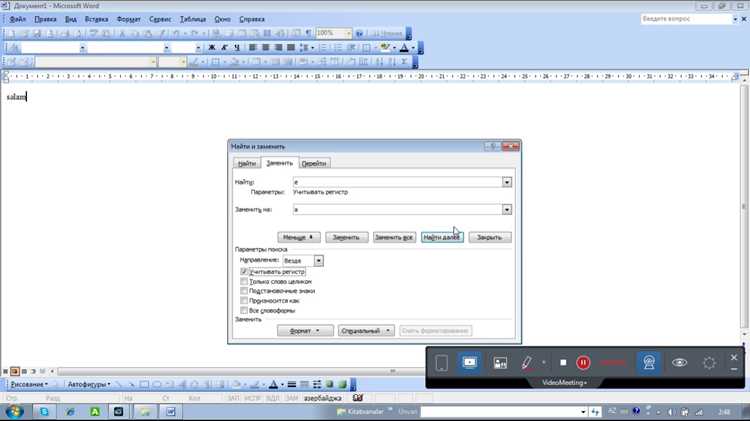
Task: Click the font color A icon in formatting toolbar
Action: click(404, 47)
